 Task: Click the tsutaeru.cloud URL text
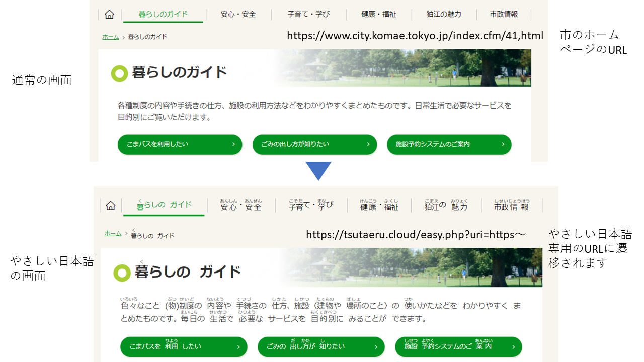coord(416,234)
